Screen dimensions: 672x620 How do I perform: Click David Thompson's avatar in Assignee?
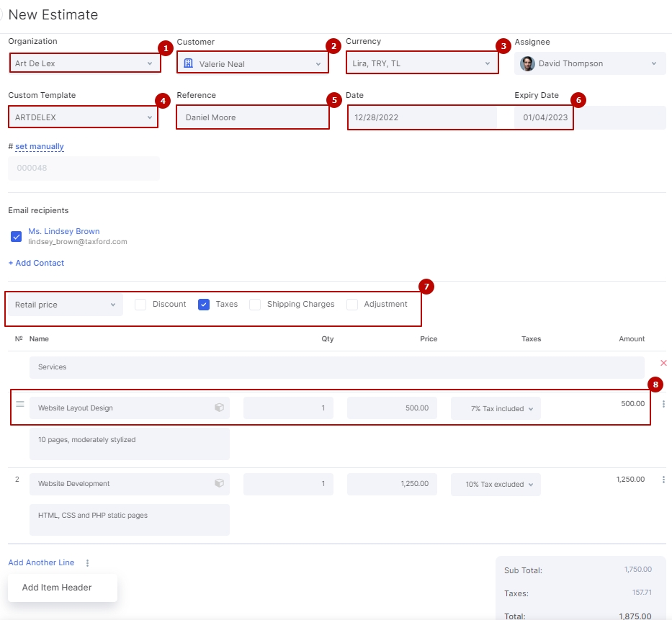tap(528, 63)
